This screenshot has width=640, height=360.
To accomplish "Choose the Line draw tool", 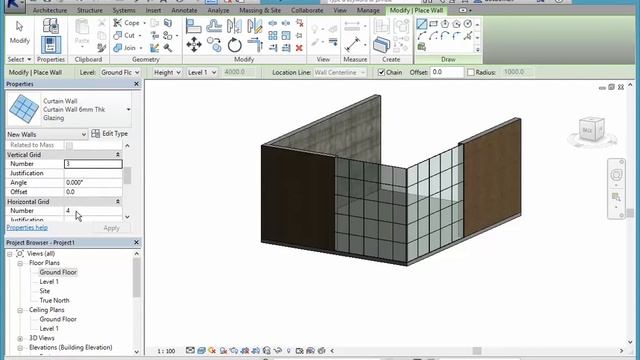I will coord(422,24).
